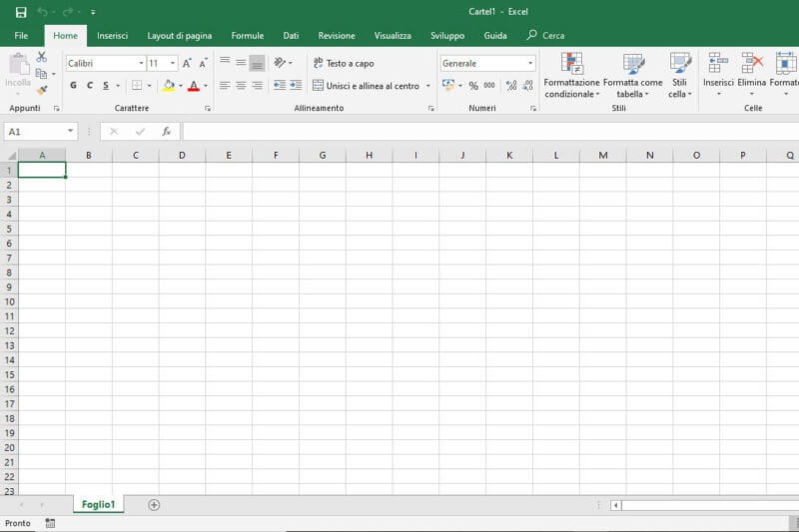Click the percent style icon
Screen dimensions: 799x532
pos(473,86)
